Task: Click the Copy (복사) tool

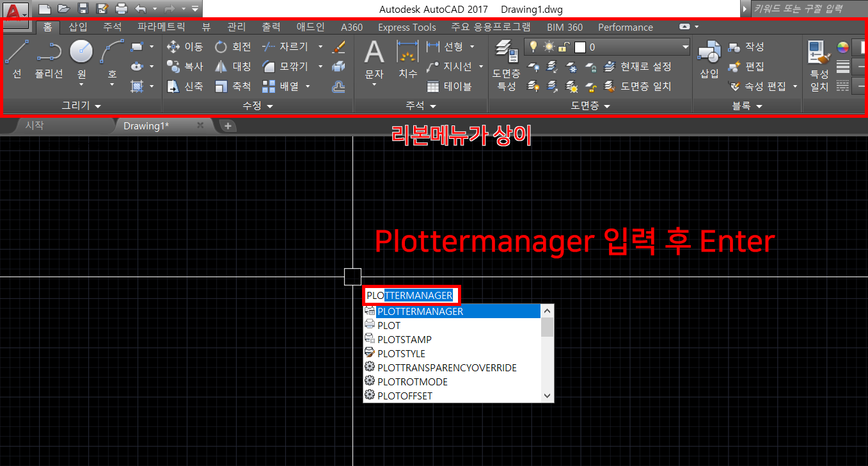Action: coord(185,67)
